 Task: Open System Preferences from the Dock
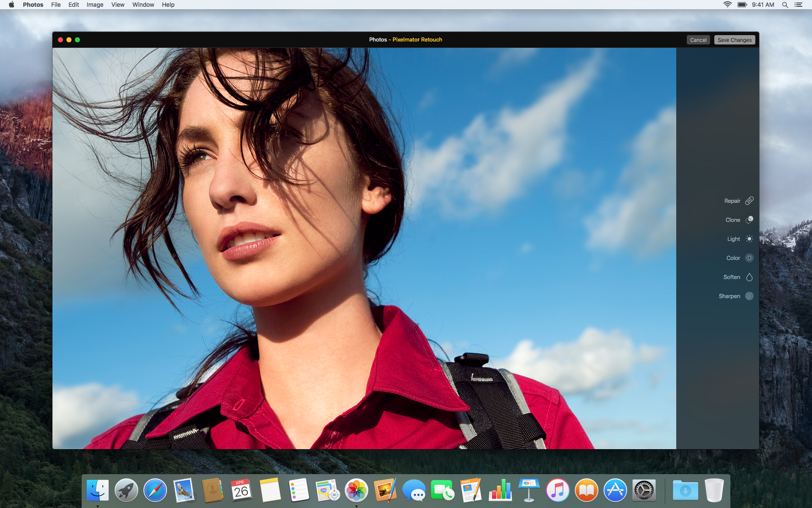coord(644,490)
